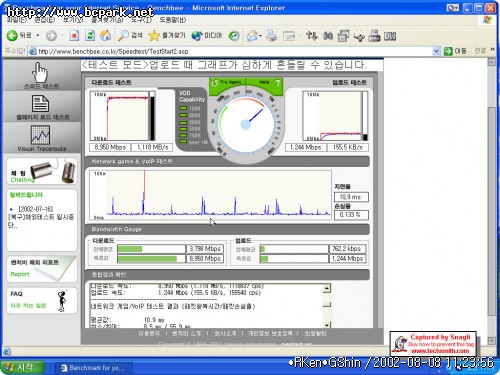Viewport: 500px width, 375px height.
Task: Expand the address bar dropdown arrow
Action: pos(436,51)
